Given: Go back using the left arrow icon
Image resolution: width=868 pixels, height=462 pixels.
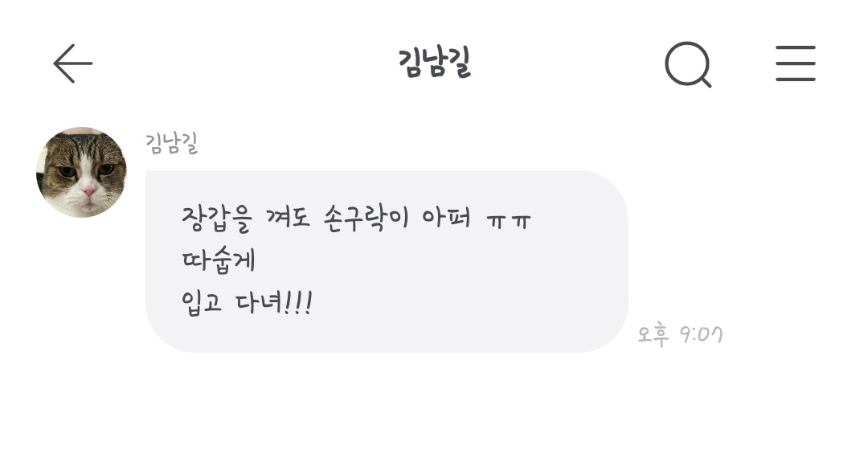Looking at the screenshot, I should 72,63.
